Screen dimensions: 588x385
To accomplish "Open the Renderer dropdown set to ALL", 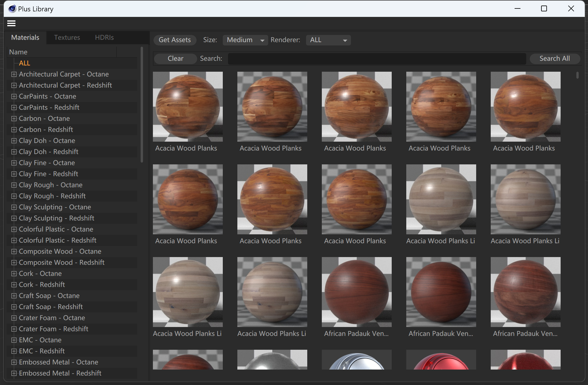I will tap(328, 40).
